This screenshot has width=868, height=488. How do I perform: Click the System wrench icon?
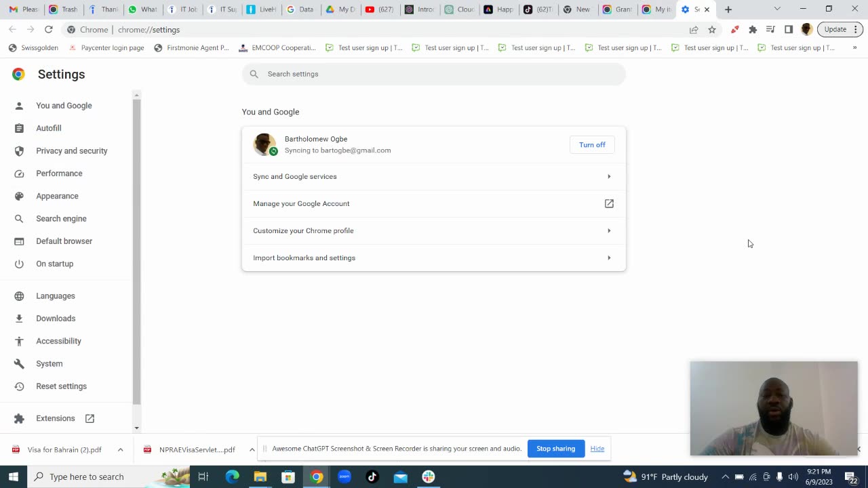point(19,364)
